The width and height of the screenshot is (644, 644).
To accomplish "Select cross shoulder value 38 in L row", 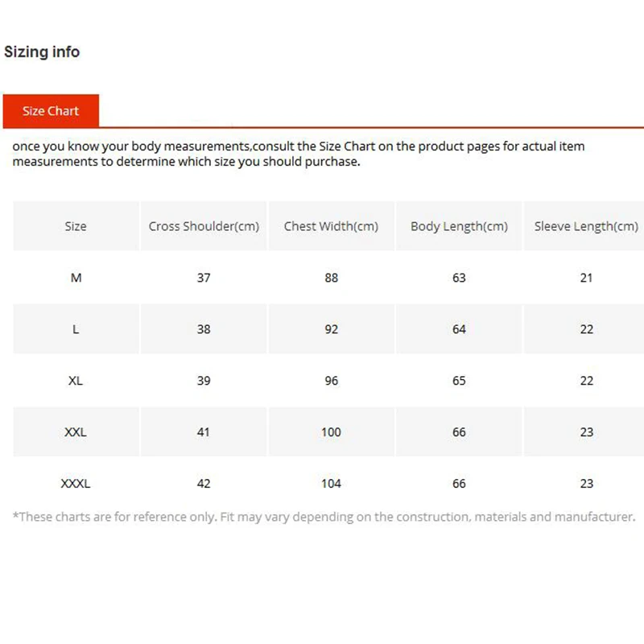I will pos(204,329).
